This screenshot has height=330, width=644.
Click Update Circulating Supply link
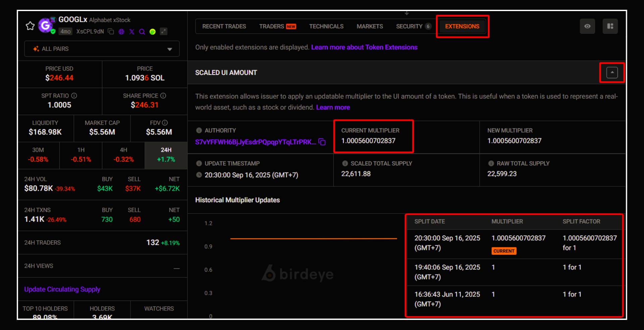point(62,289)
